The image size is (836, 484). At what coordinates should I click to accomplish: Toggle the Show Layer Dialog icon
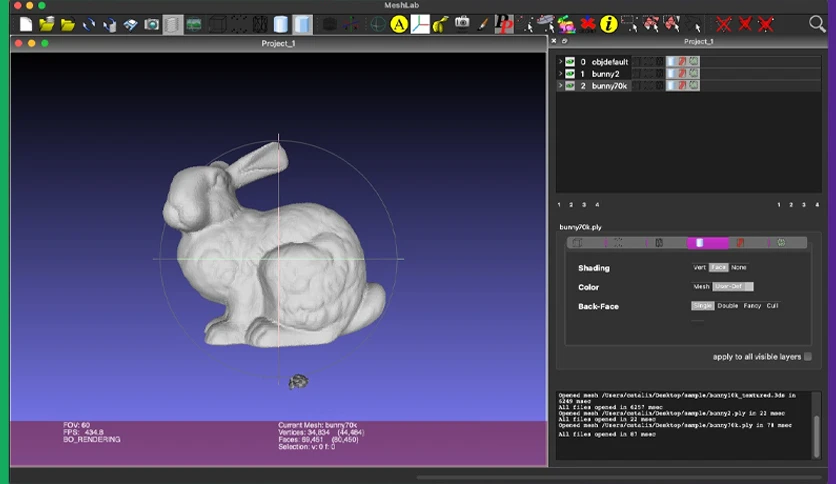pos(173,25)
